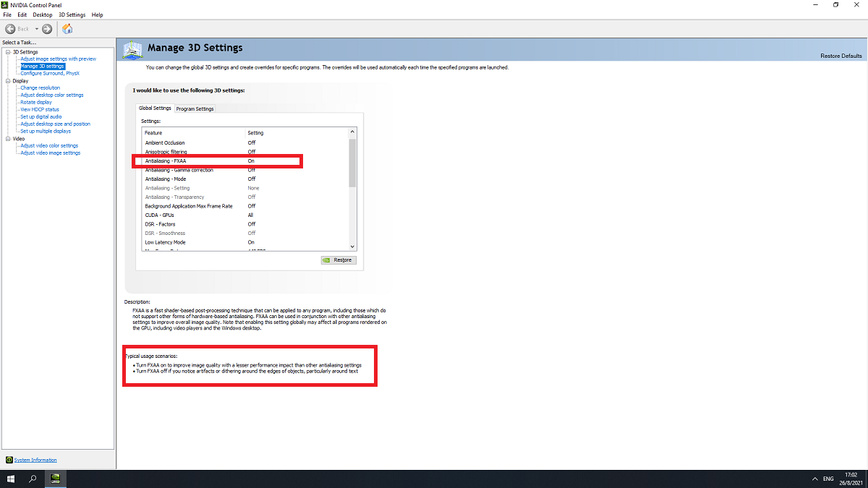Open taskbar Search icon

point(33,479)
